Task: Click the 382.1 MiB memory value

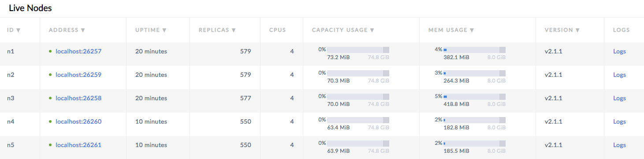Action: [456, 57]
